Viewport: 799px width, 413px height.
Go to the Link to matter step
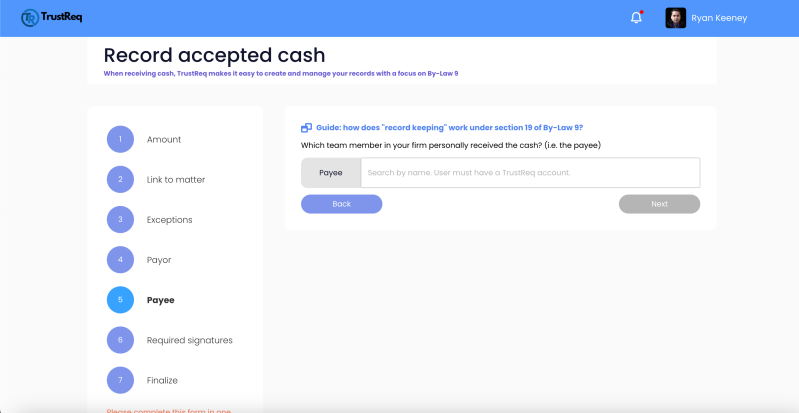click(175, 179)
